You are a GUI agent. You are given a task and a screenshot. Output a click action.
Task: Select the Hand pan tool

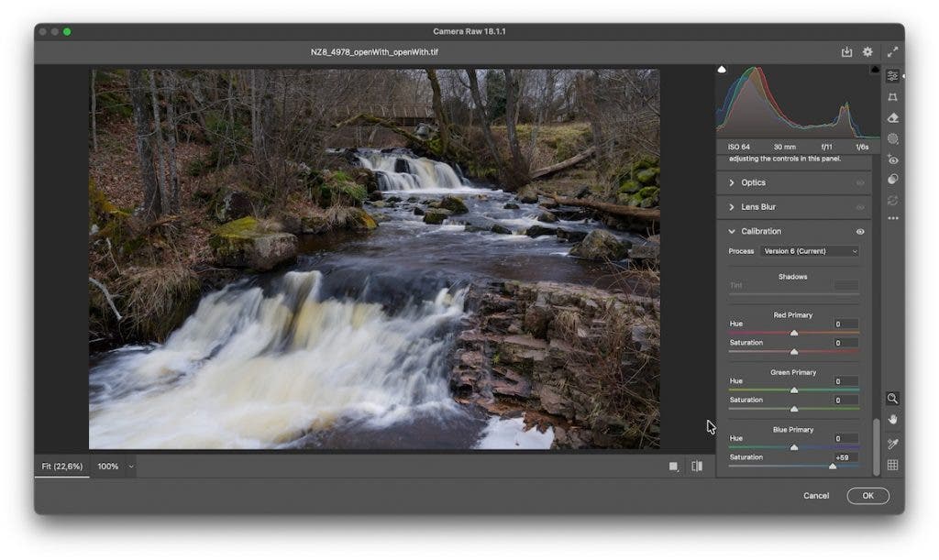tap(892, 420)
